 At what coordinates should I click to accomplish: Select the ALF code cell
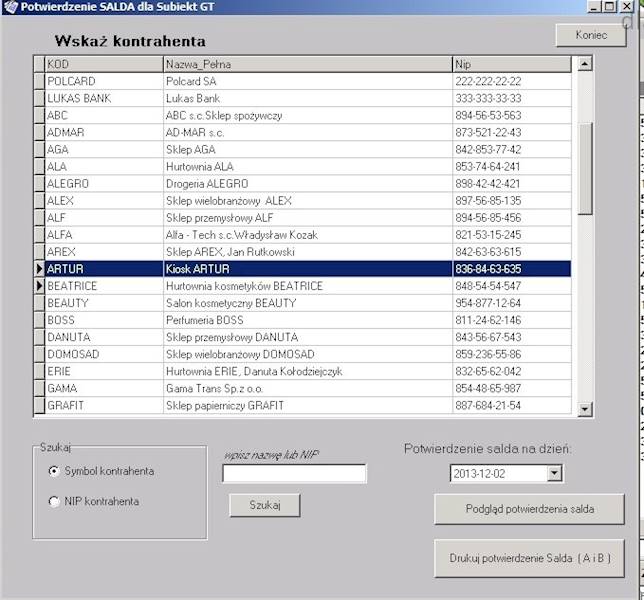click(x=104, y=218)
